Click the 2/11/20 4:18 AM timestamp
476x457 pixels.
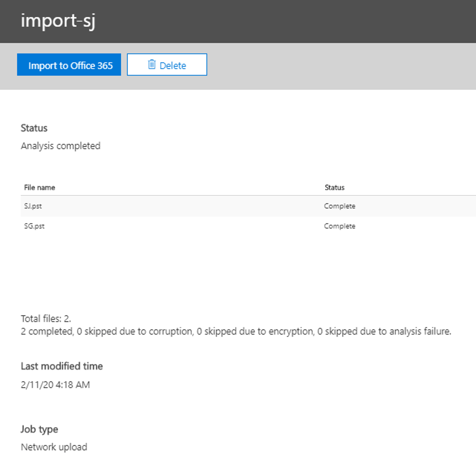55,385
